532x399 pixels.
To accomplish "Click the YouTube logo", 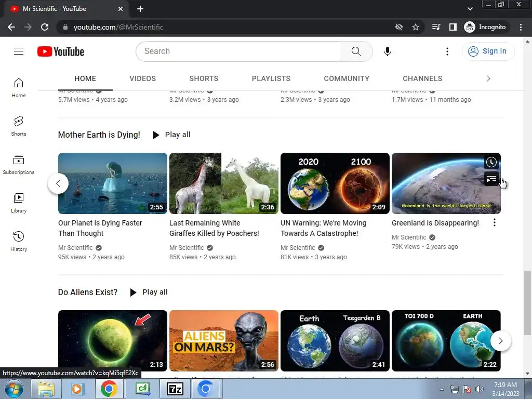I will point(61,51).
